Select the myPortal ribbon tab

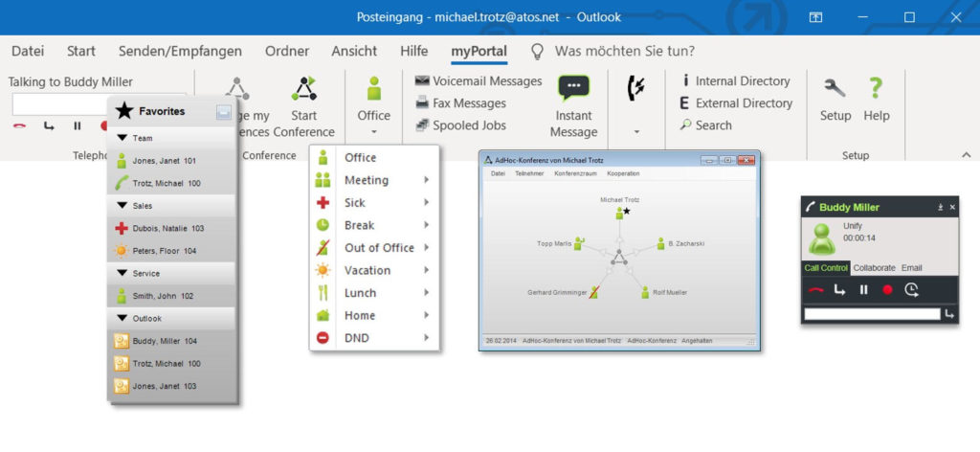coord(479,52)
